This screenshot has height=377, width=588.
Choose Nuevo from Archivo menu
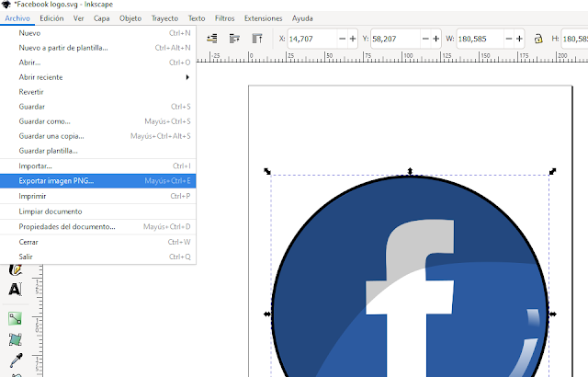point(98,33)
